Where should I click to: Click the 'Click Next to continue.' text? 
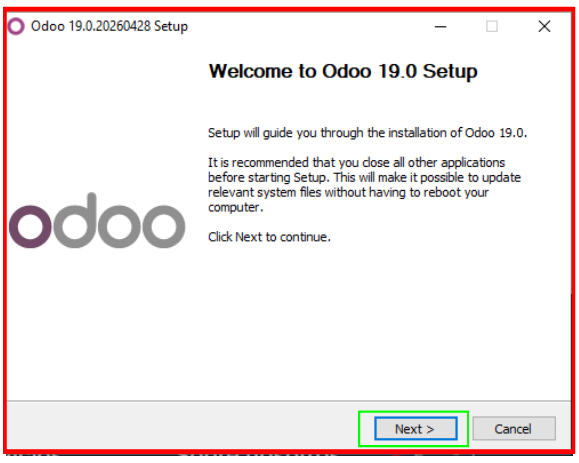click(269, 237)
